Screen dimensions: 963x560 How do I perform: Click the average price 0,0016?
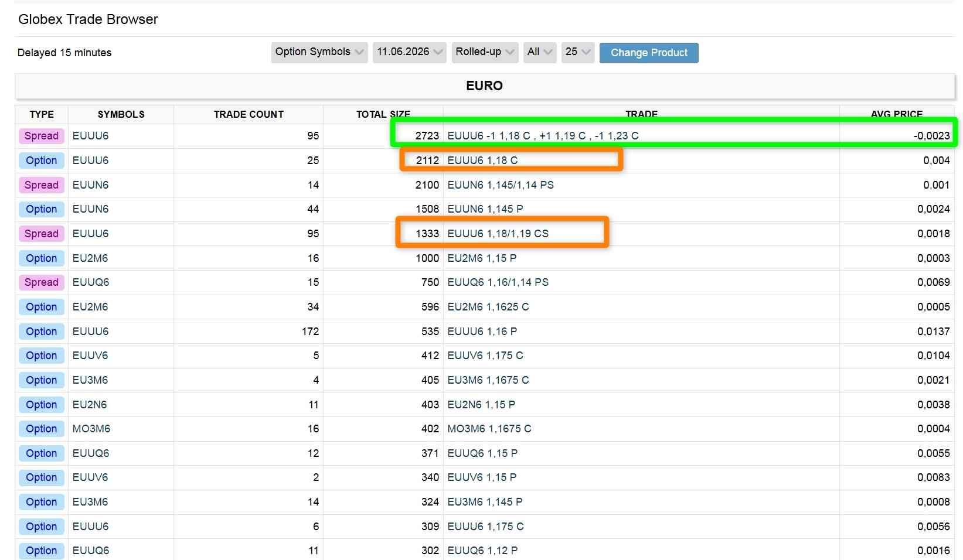[x=934, y=551]
